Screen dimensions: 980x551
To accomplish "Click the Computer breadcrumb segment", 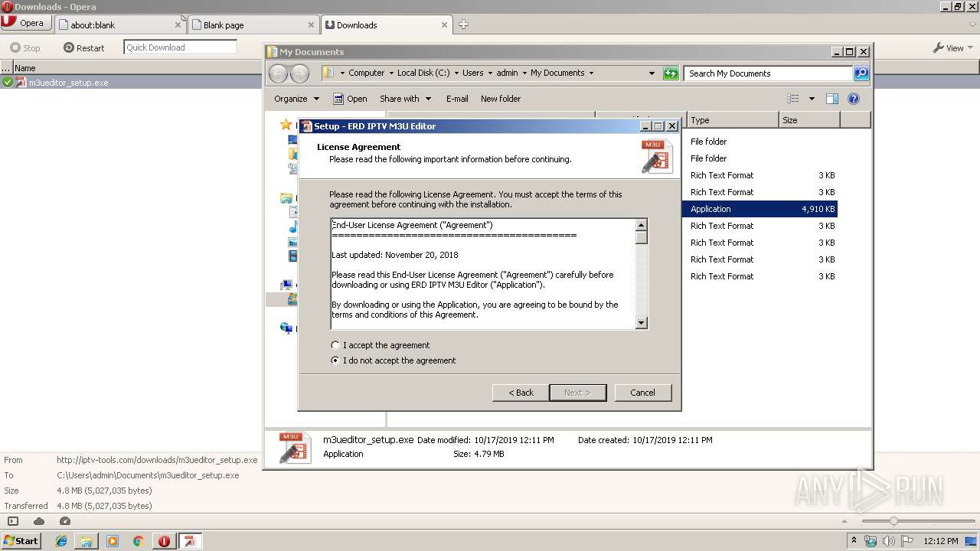I will pos(366,73).
